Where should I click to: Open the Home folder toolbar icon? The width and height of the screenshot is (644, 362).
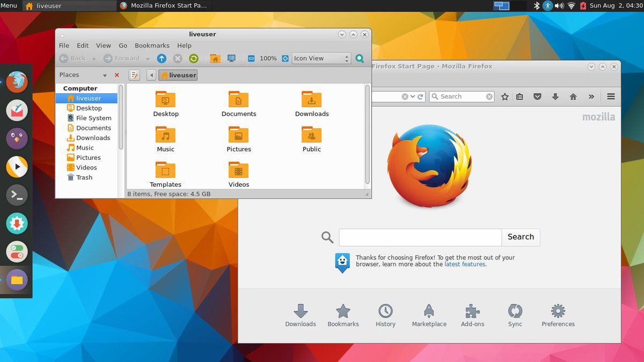click(x=215, y=58)
